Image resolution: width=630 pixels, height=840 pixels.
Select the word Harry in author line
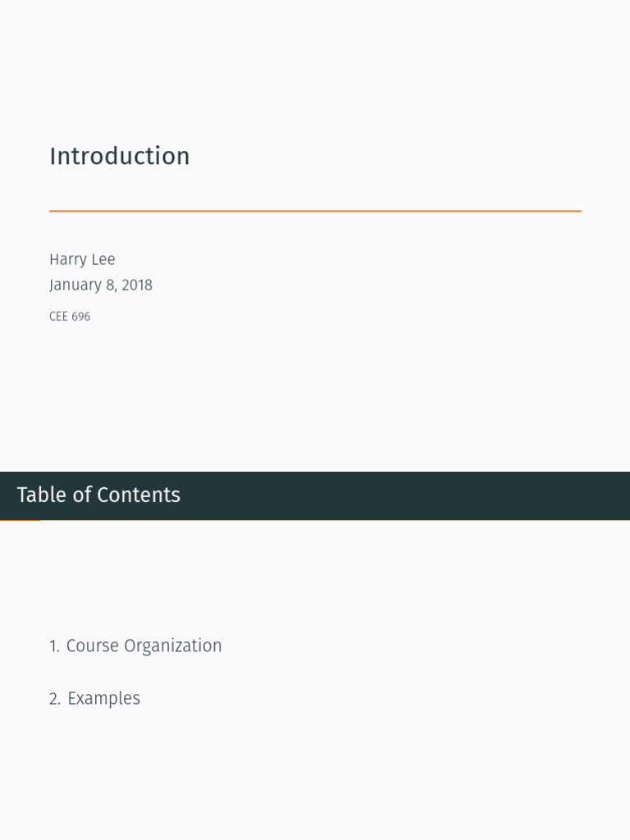(69, 259)
